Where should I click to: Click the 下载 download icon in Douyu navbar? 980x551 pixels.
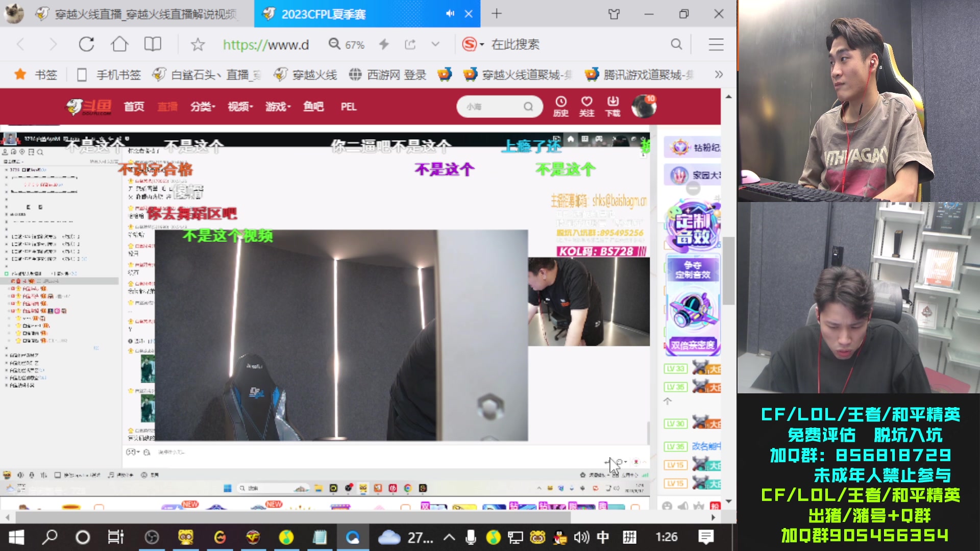pyautogui.click(x=612, y=106)
